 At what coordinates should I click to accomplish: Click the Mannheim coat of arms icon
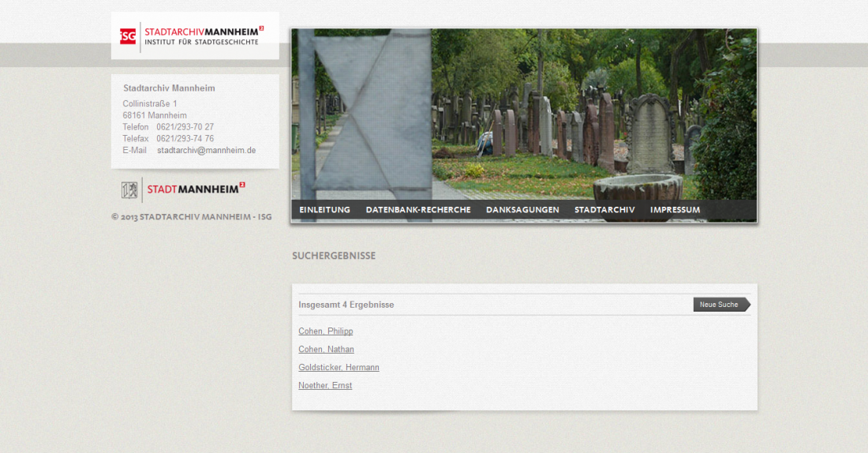click(x=129, y=190)
